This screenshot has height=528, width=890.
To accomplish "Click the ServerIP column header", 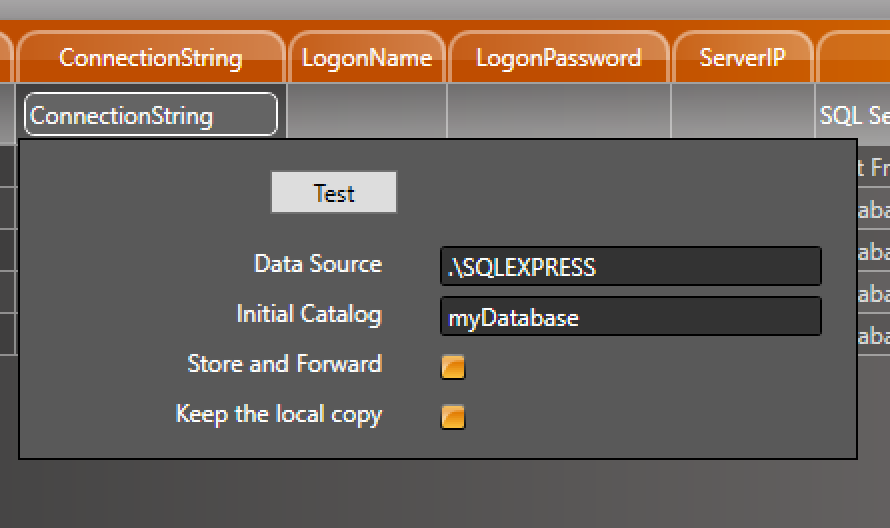I will pyautogui.click(x=742, y=58).
